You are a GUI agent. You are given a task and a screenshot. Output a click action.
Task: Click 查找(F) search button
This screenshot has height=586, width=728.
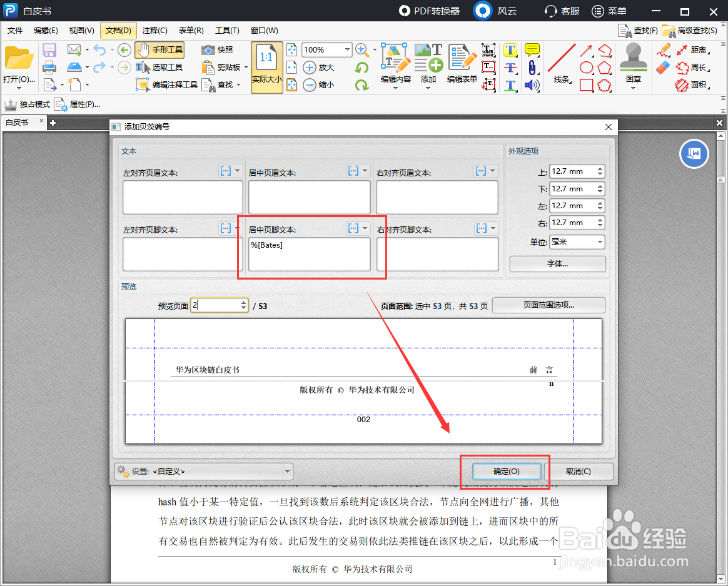click(639, 30)
